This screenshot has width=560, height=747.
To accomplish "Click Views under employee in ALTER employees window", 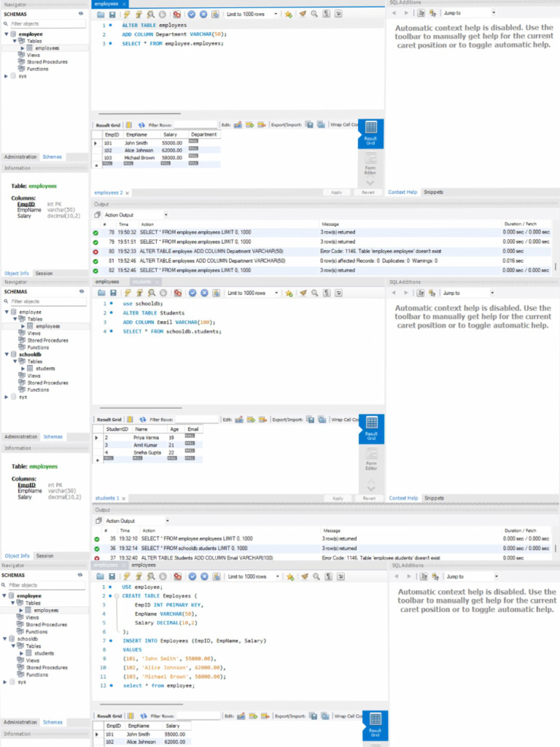I will [x=34, y=55].
